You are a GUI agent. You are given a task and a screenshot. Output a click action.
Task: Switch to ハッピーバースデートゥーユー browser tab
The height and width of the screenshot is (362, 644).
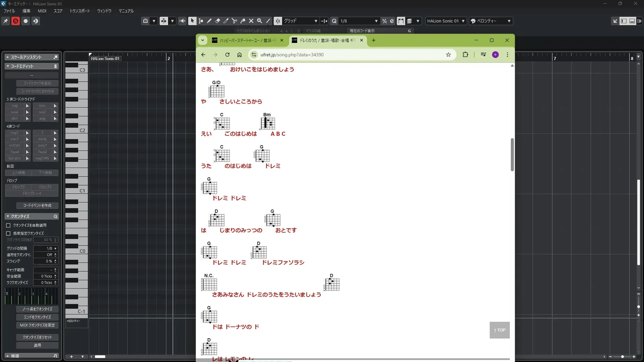click(247, 40)
